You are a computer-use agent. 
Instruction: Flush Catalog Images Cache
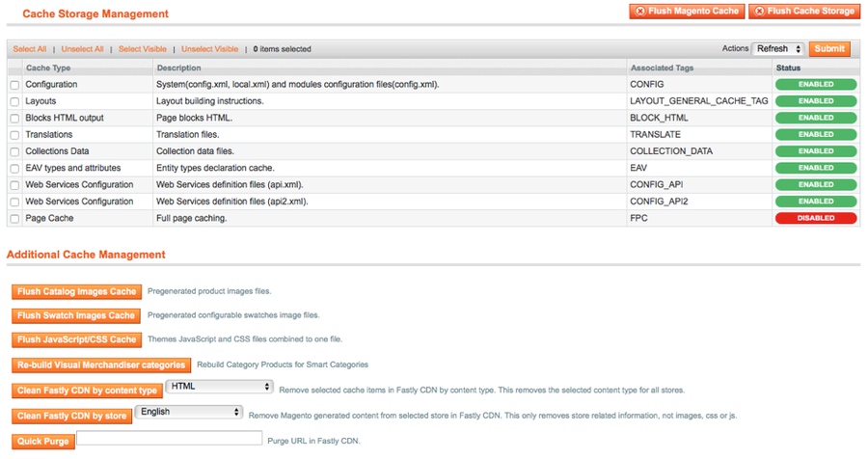pyautogui.click(x=76, y=292)
